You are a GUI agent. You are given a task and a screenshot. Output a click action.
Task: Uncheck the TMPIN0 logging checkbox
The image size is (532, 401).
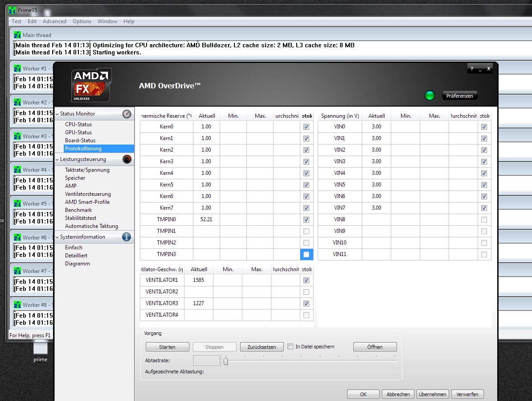pyautogui.click(x=307, y=220)
